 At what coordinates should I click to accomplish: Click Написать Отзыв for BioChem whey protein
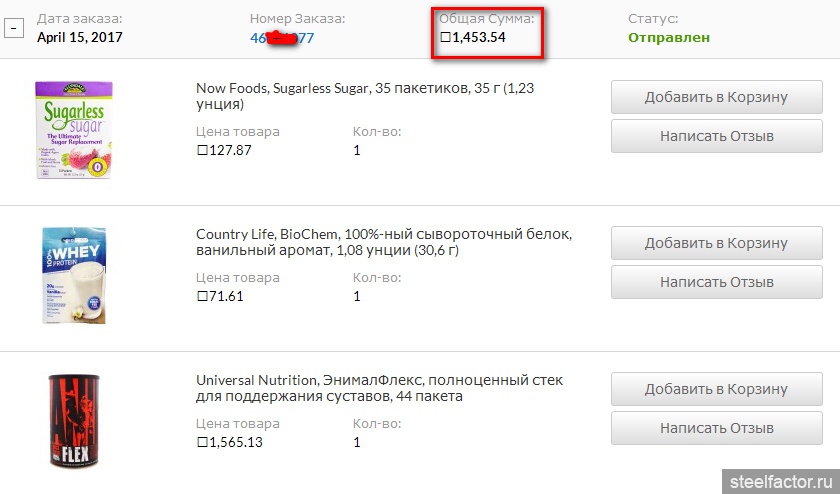717,282
